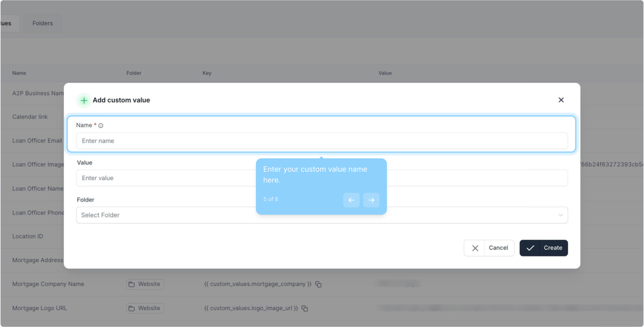
Task: Click the Website folder tag for Mortgage Company Name
Action: click(149, 284)
